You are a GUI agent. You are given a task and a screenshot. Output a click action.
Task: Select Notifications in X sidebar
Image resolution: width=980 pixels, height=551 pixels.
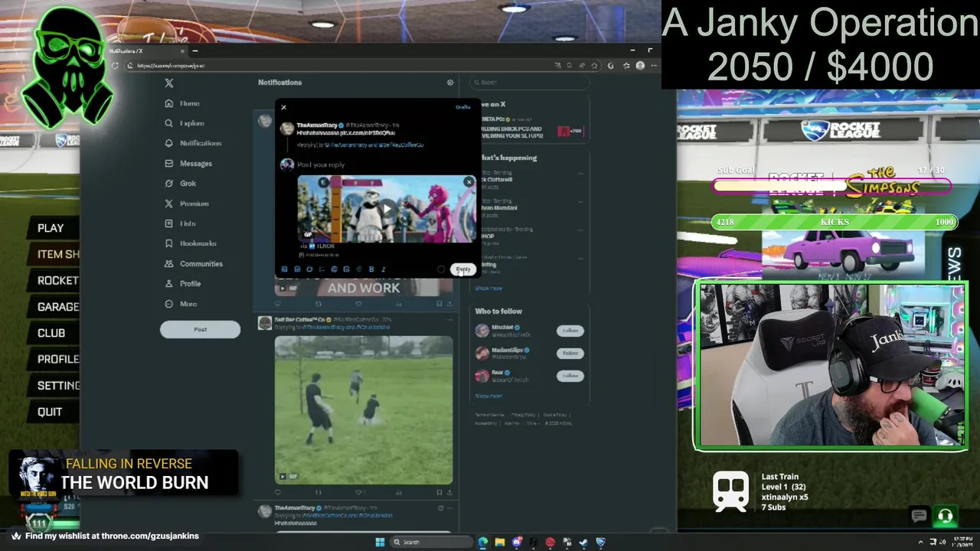pyautogui.click(x=193, y=143)
